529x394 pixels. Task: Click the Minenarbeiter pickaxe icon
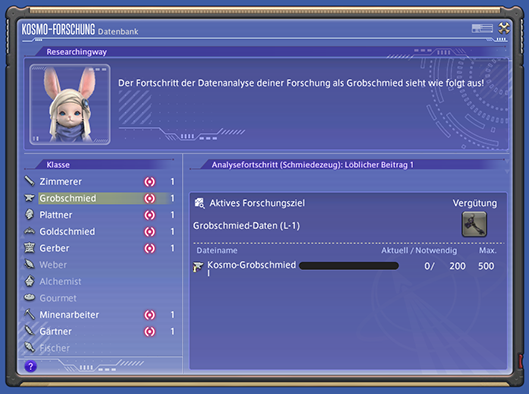tap(29, 314)
